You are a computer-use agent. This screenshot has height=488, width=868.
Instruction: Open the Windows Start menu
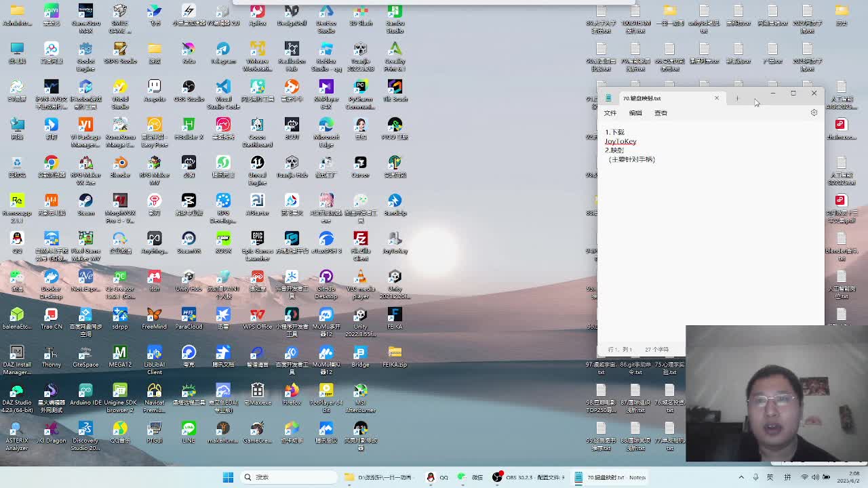coord(228,477)
